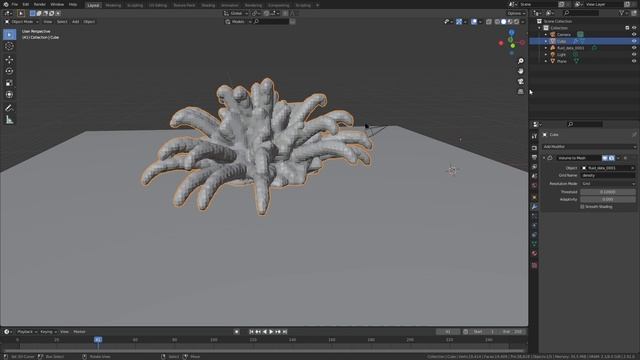640x360 pixels.
Task: Collapse Volume to Mesh modifier panel
Action: pos(544,158)
